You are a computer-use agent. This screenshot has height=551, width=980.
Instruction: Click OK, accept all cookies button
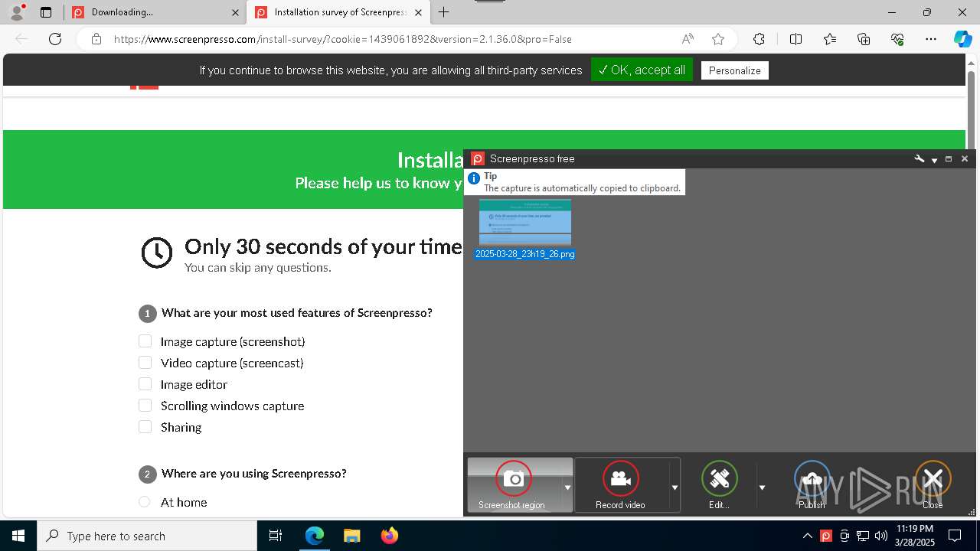(x=642, y=70)
